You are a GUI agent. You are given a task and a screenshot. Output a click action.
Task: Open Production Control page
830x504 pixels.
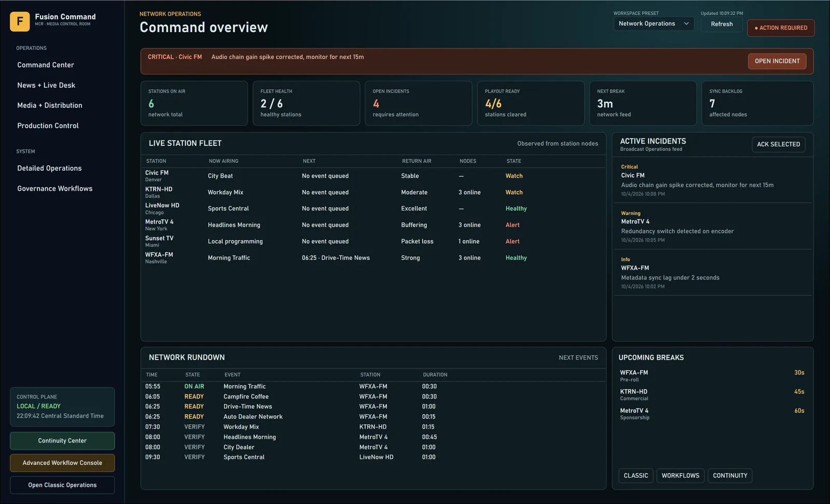coord(48,125)
